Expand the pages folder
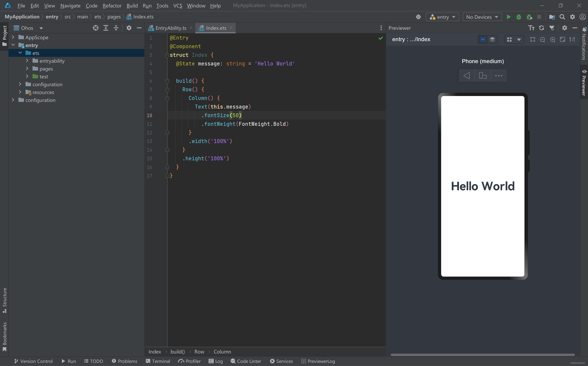 (x=27, y=69)
